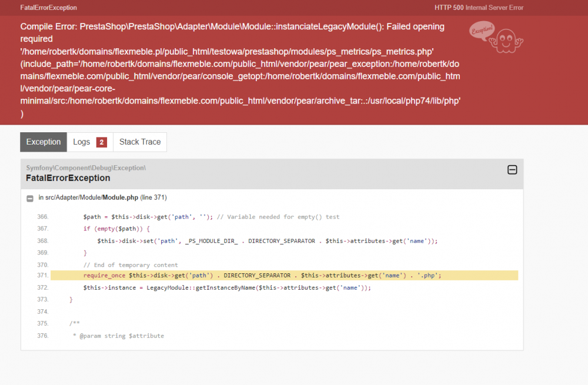Click the End of temporary content comment
Viewport: 588px width, 385px height.
point(131,265)
